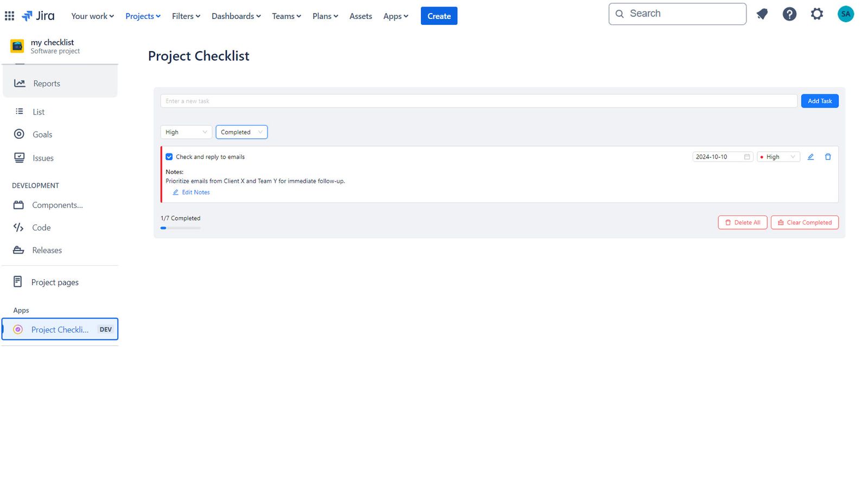Click the Code brackets icon
This screenshot has width=868, height=488.
pyautogui.click(x=18, y=227)
